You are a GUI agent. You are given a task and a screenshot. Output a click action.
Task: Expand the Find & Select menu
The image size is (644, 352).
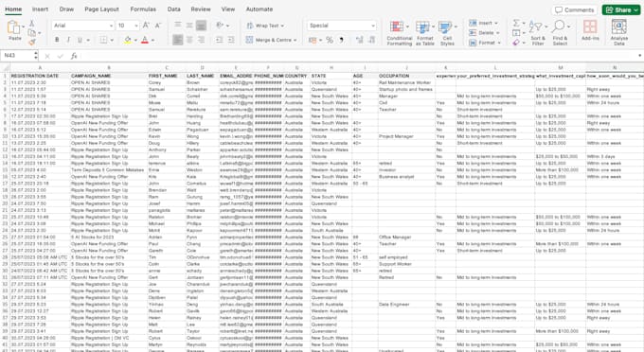[x=561, y=33]
